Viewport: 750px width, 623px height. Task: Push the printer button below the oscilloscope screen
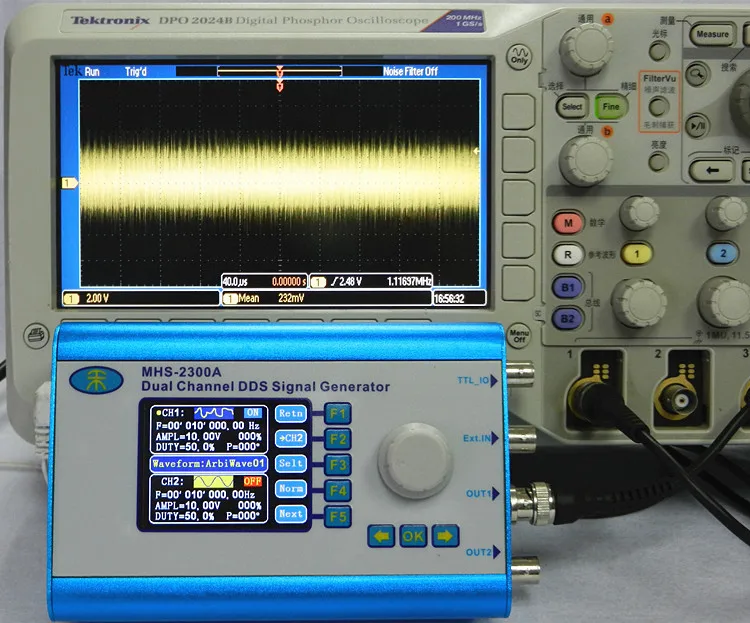tap(36, 334)
